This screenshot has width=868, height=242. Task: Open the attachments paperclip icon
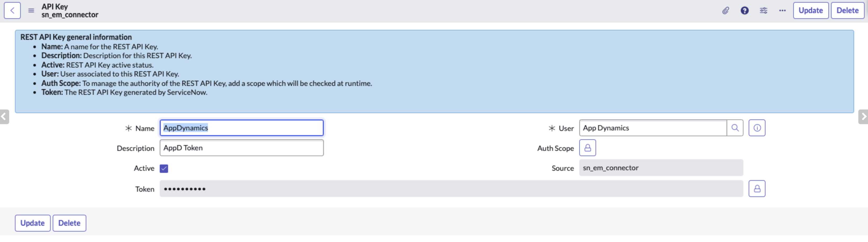725,10
